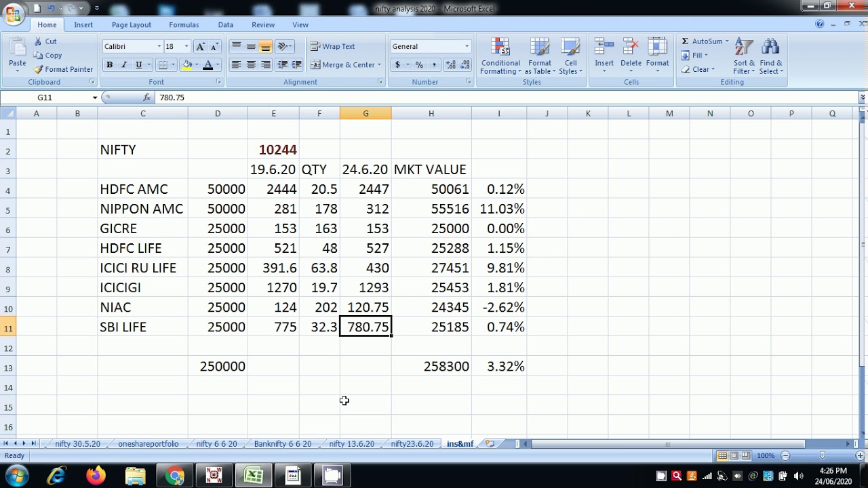The height and width of the screenshot is (488, 868).
Task: Toggle Wrap Text
Action: tap(332, 46)
